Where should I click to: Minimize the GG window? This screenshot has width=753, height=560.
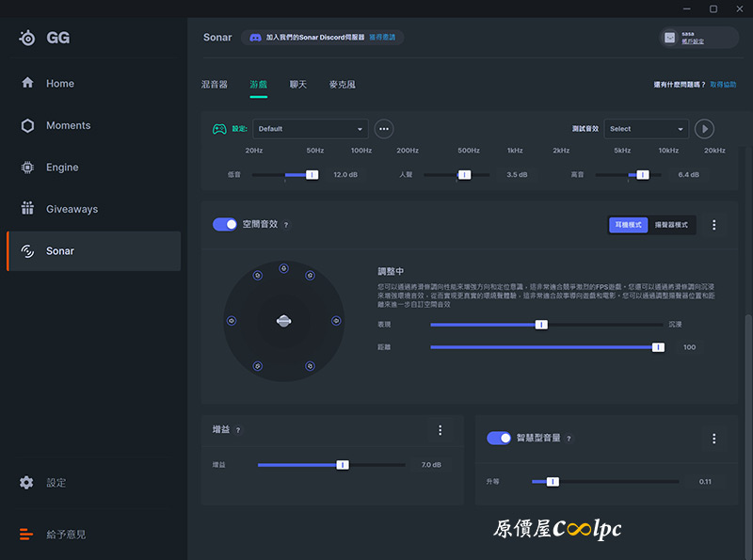[x=687, y=8]
